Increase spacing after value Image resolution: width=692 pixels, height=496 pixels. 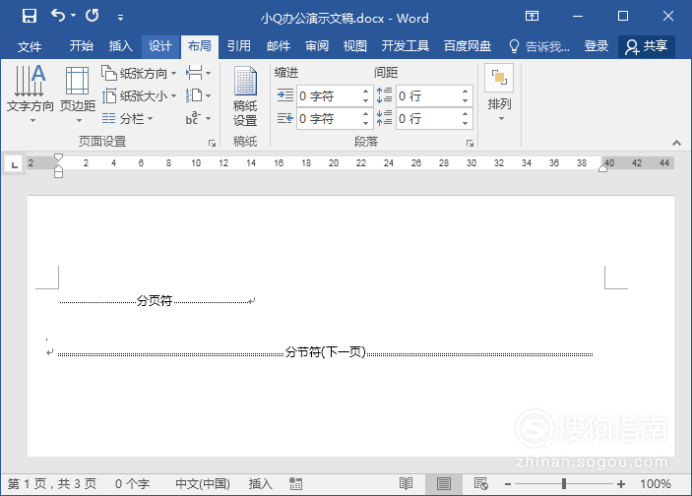(x=465, y=114)
